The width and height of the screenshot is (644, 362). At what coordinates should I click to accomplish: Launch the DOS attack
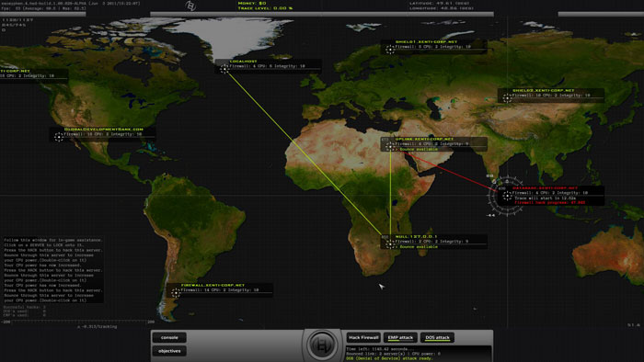tap(437, 337)
